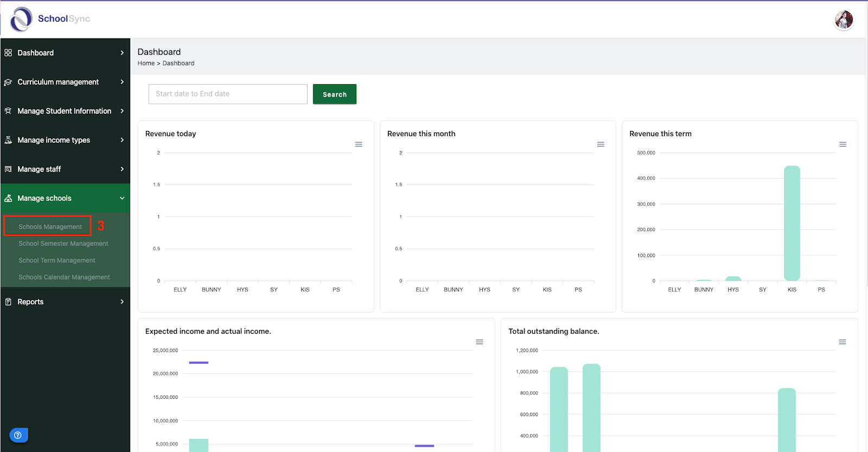
Task: Click the KIS bar in Revenue this term
Action: click(x=792, y=223)
